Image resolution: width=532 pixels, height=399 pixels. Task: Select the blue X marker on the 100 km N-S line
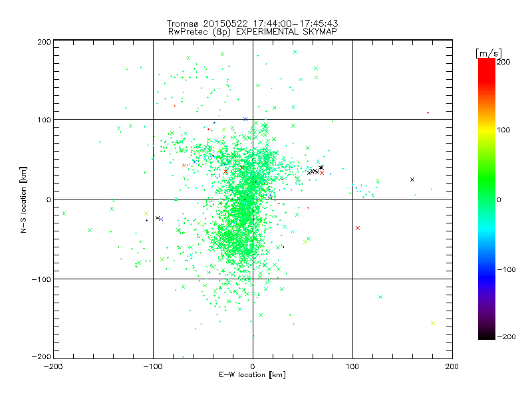coord(245,119)
